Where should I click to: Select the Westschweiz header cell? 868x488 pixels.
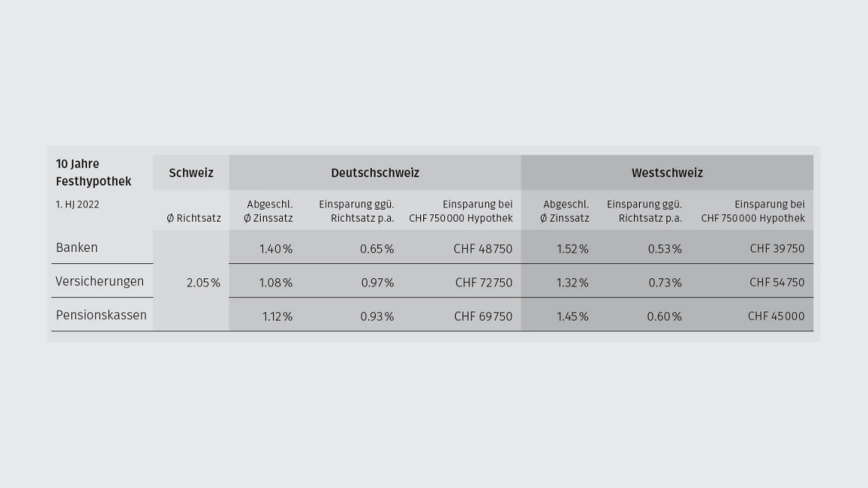coord(667,173)
